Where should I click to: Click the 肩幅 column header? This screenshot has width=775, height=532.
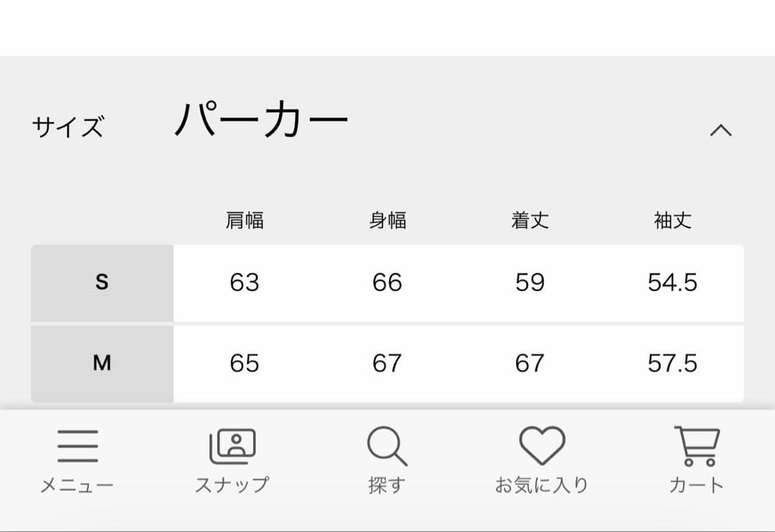coord(245,220)
